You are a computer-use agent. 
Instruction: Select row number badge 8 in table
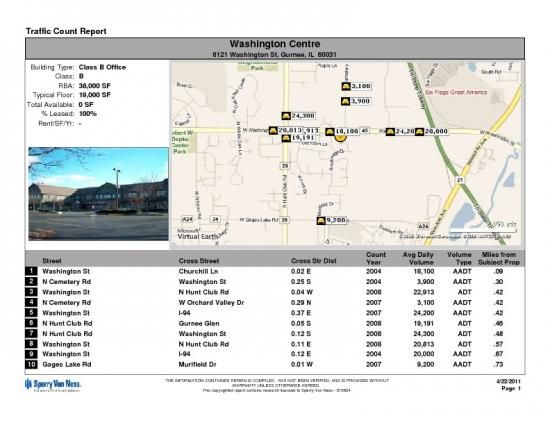[x=31, y=344]
